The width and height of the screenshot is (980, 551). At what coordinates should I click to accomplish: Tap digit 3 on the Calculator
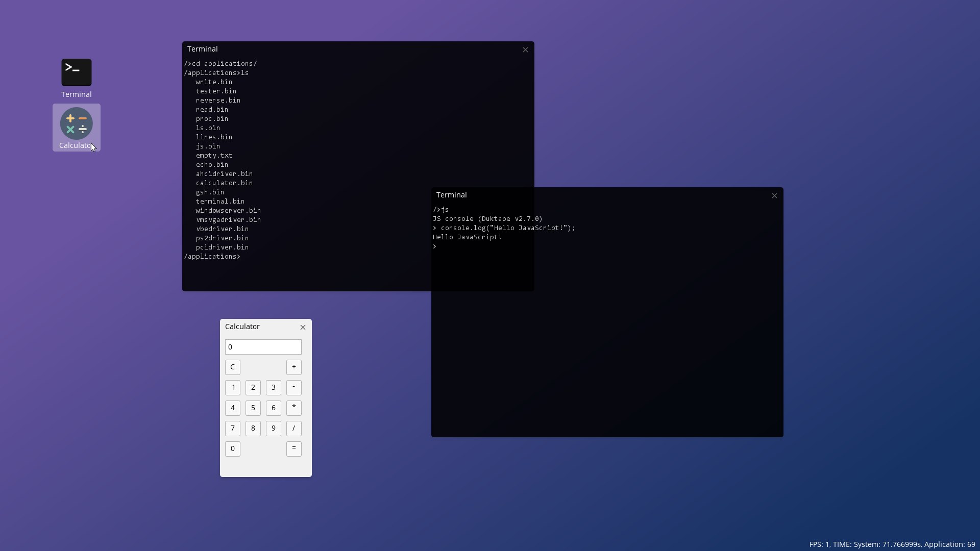tap(274, 388)
